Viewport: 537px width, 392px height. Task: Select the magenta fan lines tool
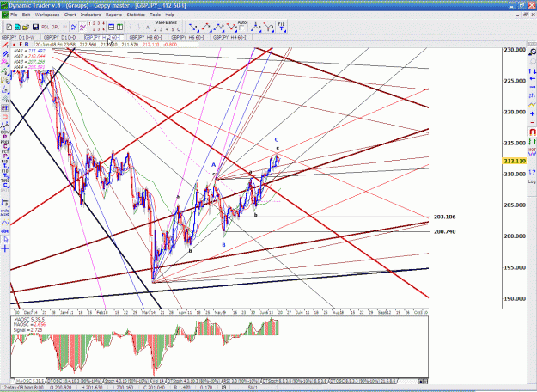(x=5, y=62)
